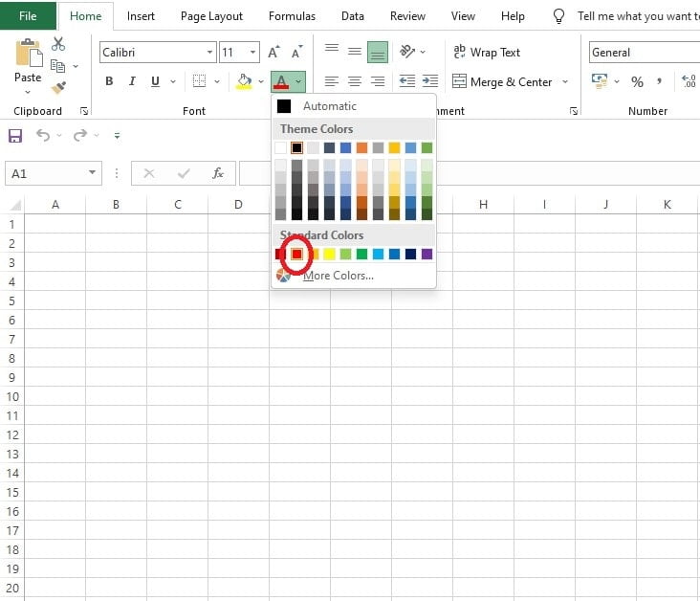Toggle Underline formatting
The width and height of the screenshot is (700, 601).
[155, 81]
